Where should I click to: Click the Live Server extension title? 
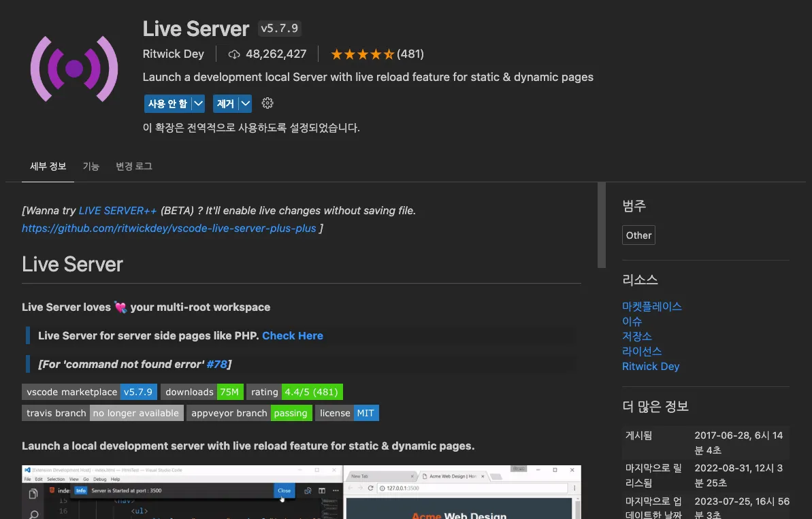click(x=196, y=29)
